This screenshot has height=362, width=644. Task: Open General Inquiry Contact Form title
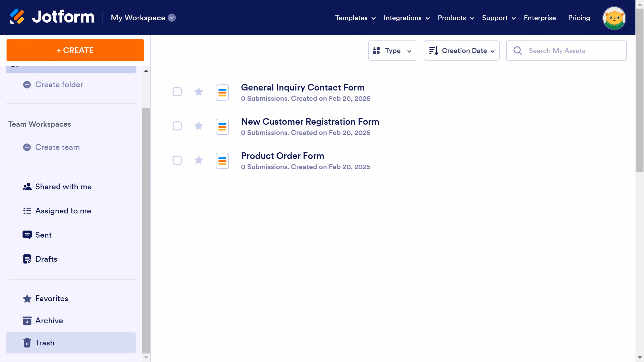click(x=303, y=87)
